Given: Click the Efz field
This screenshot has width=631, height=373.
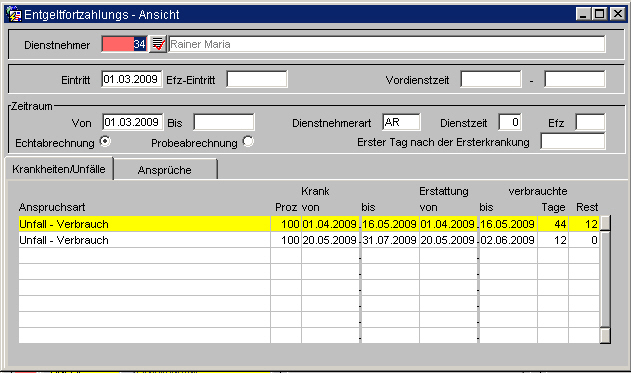Looking at the screenshot, I should 590,122.
